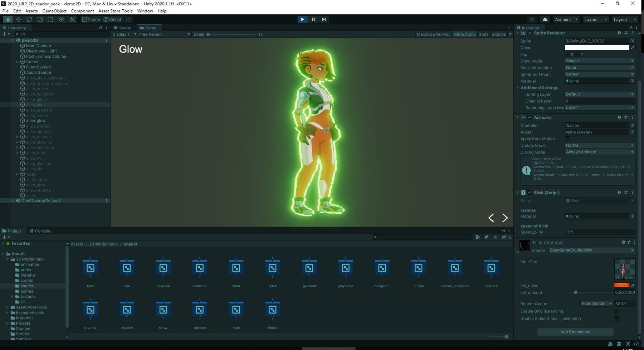This screenshot has height=350, width=644.
Task: Open the Render Queue dropdown showing From Shader
Action: 596,303
